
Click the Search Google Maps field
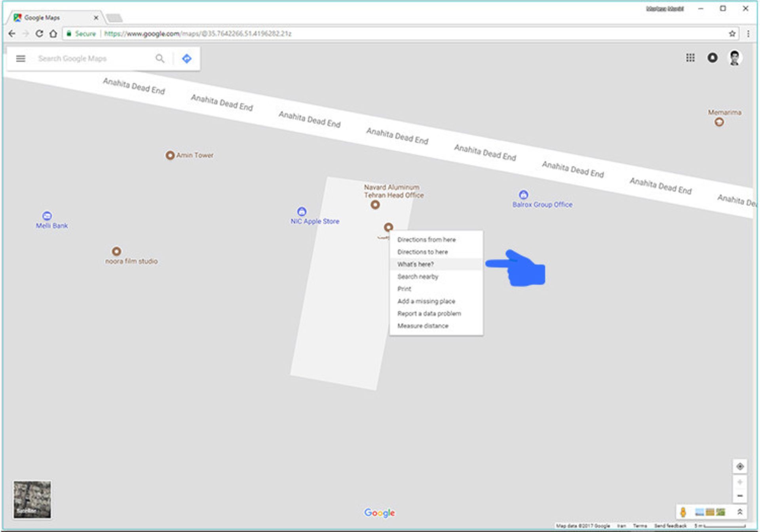(93, 59)
